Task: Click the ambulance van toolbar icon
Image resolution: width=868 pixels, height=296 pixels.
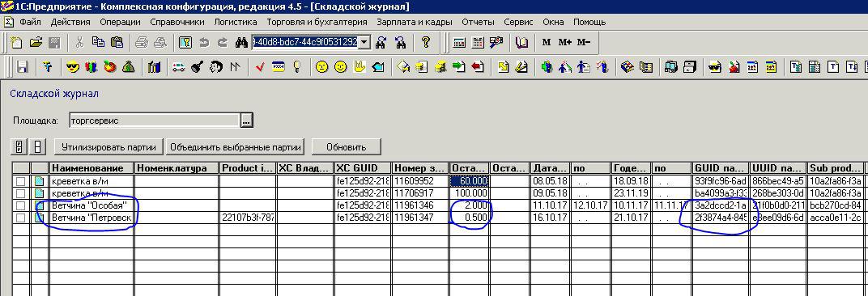Action: 178,67
